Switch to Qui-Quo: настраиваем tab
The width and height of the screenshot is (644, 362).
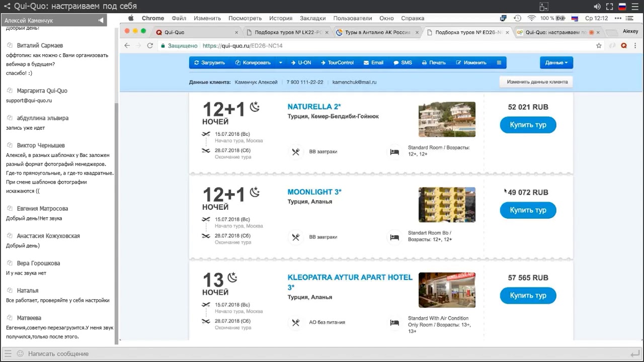coord(557,32)
